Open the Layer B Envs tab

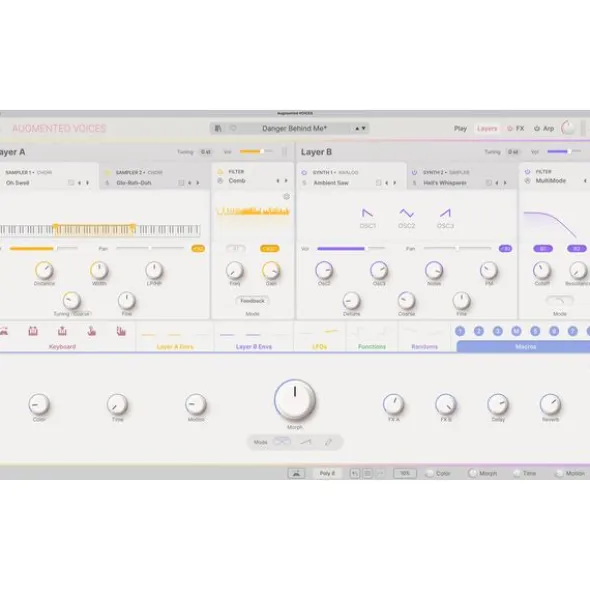(254, 338)
